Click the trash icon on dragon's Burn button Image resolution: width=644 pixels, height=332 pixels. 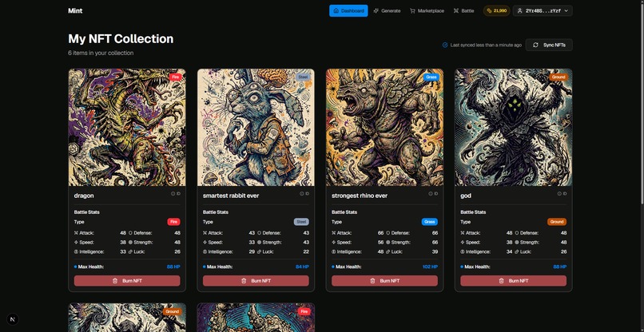(115, 281)
